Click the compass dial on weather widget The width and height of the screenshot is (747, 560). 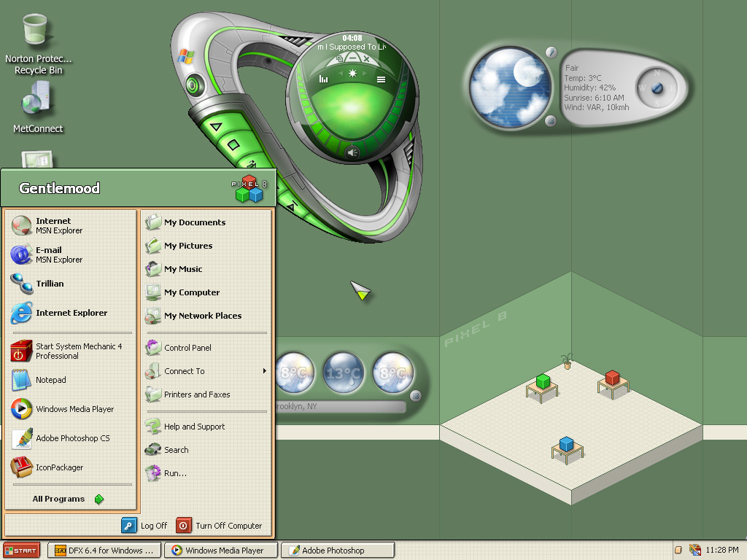[657, 88]
